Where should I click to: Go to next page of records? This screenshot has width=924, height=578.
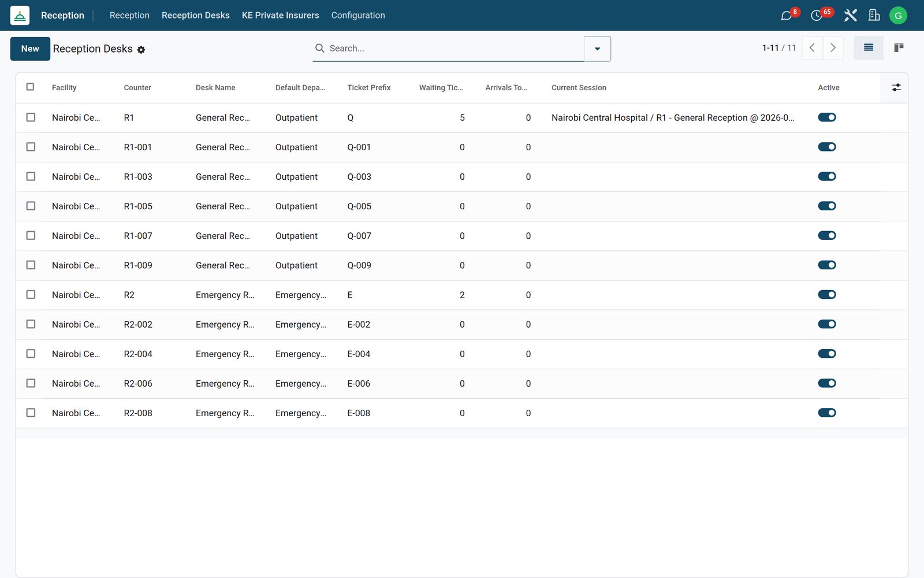(833, 48)
